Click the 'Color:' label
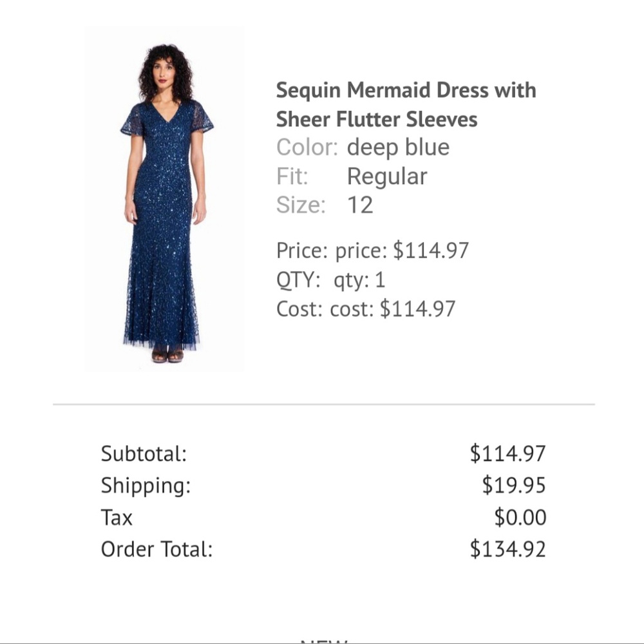This screenshot has width=644, height=644. click(x=307, y=147)
